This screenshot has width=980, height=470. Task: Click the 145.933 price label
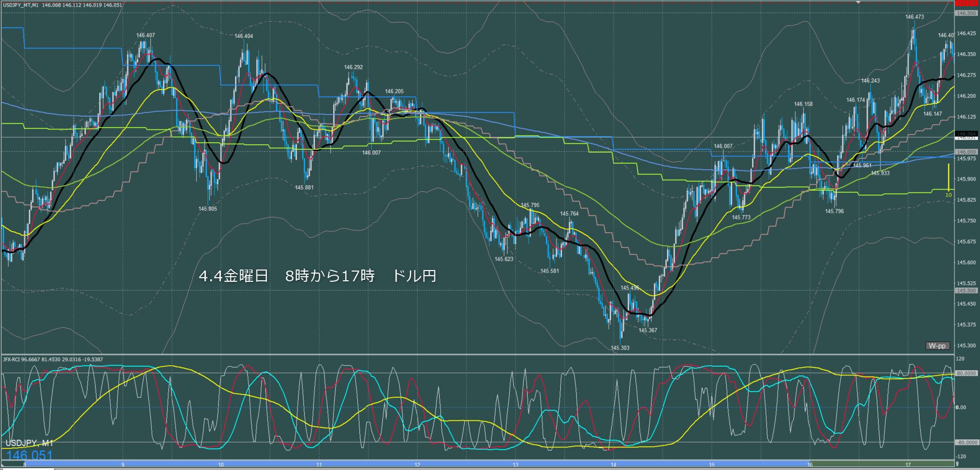[880, 173]
